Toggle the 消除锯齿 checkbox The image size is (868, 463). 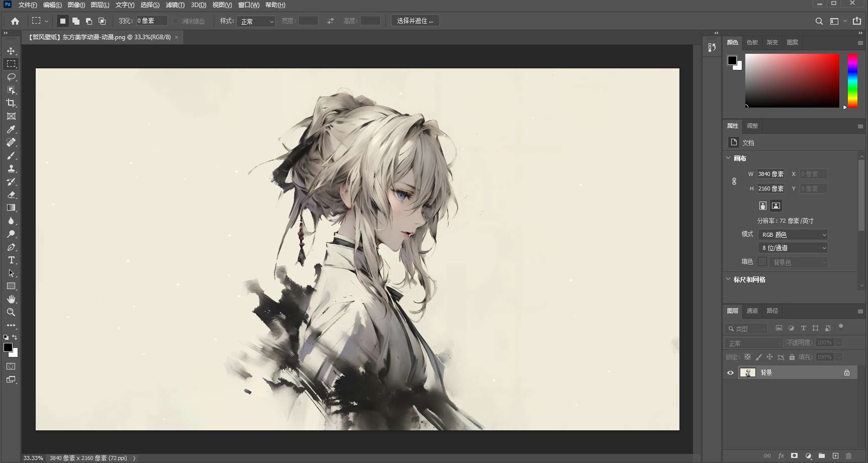click(175, 21)
